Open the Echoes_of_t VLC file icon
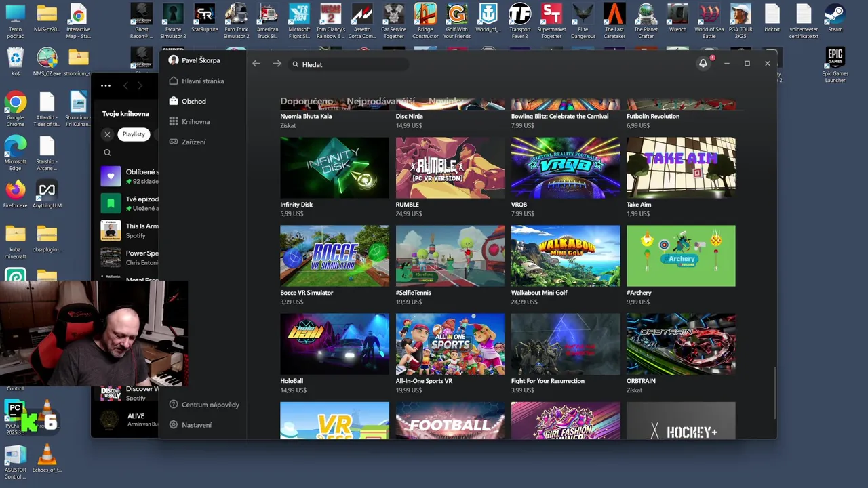The height and width of the screenshot is (488, 868). 47,457
